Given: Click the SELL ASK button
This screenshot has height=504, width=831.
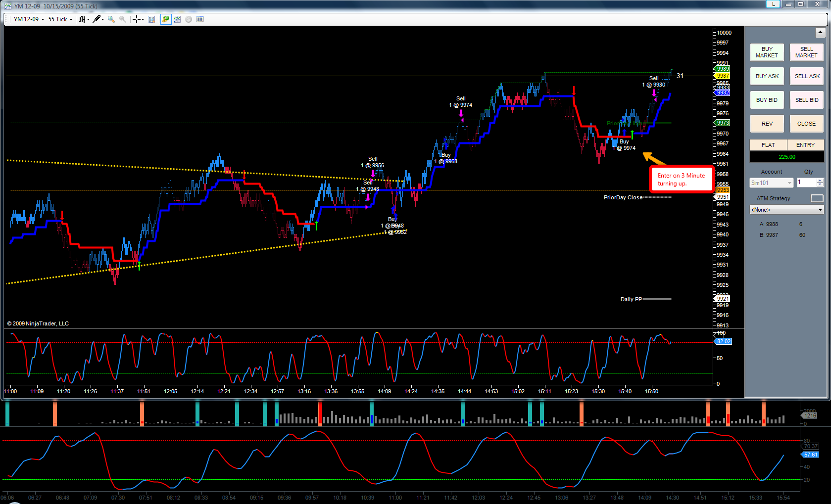Looking at the screenshot, I should point(807,76).
